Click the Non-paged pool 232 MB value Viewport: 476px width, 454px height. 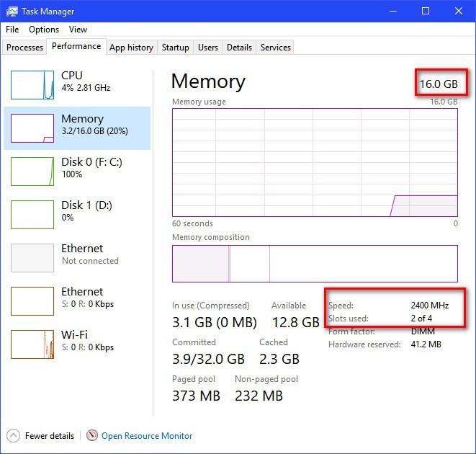pos(259,396)
